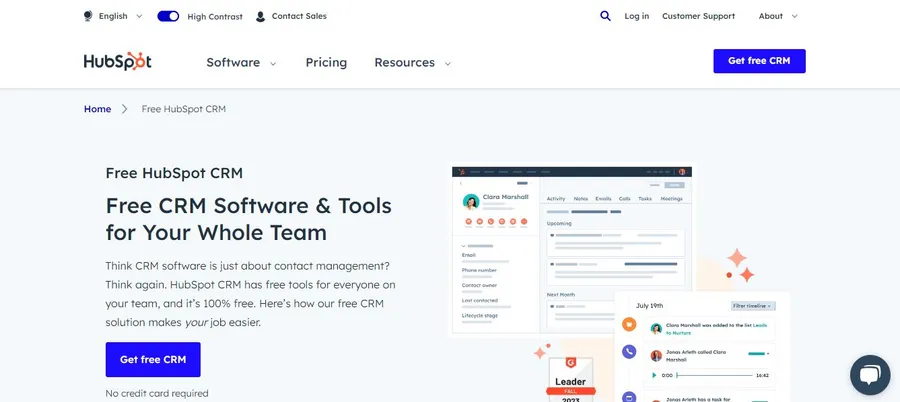Select the Tasks tab in the preview
Image resolution: width=900 pixels, height=402 pixels.
[x=645, y=199]
